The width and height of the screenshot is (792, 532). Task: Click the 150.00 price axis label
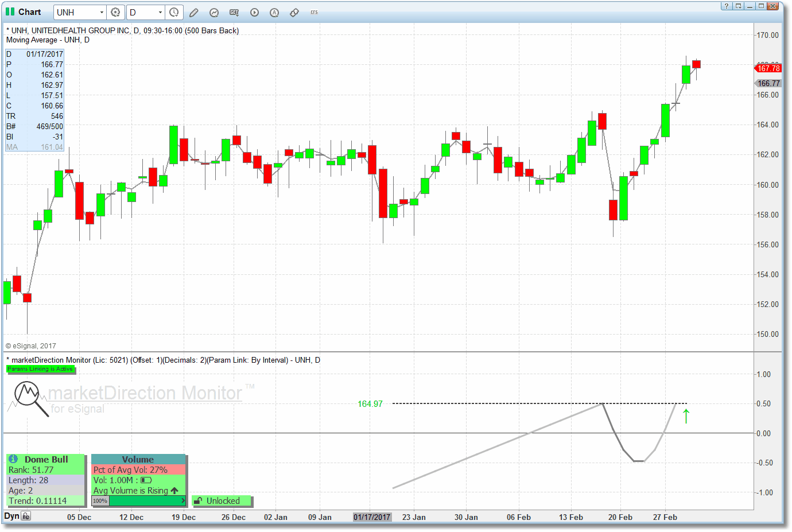point(768,334)
